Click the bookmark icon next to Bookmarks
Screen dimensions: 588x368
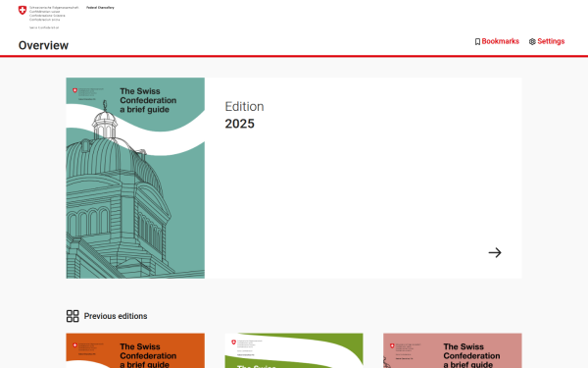(477, 41)
